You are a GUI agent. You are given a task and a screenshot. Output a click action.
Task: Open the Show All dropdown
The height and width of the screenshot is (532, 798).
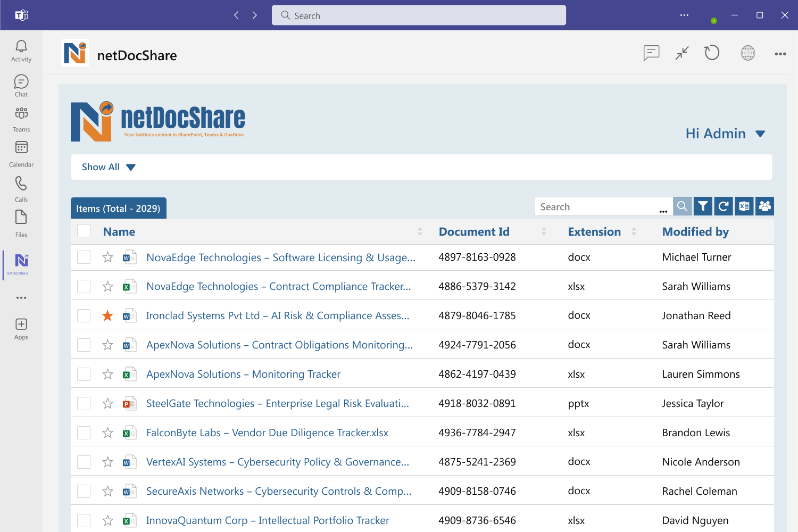coord(107,167)
